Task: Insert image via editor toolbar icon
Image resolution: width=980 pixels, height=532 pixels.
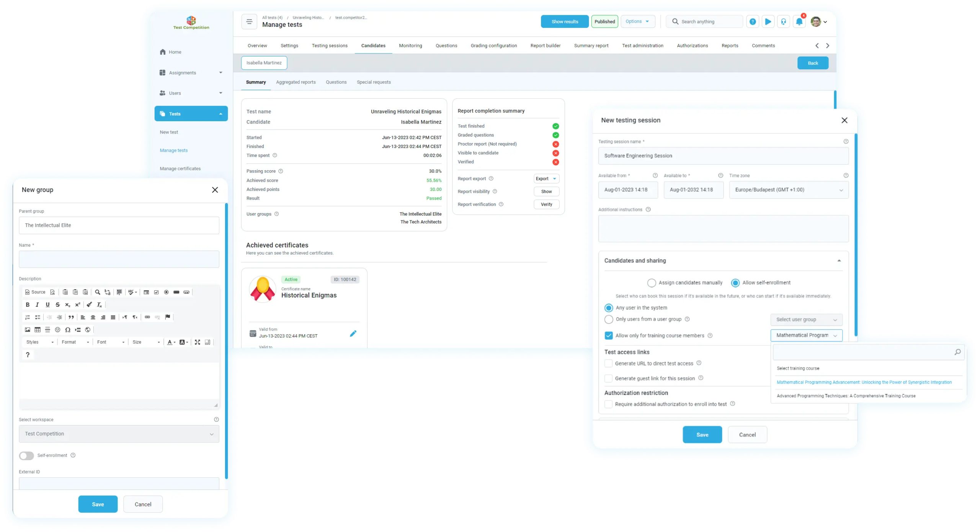Action: click(28, 330)
